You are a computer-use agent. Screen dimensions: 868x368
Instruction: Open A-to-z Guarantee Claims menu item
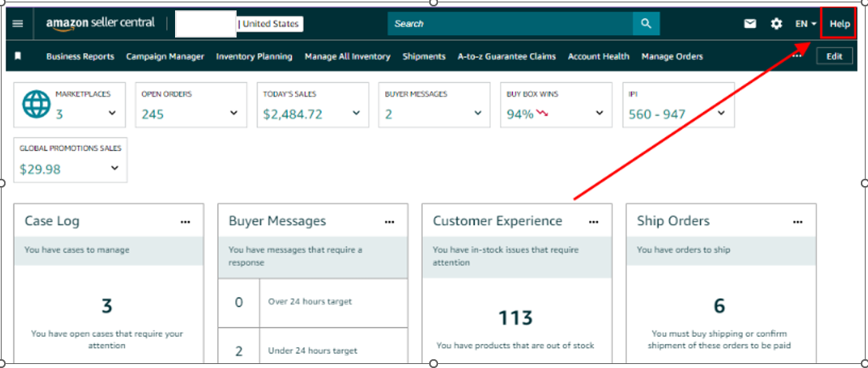coord(507,57)
